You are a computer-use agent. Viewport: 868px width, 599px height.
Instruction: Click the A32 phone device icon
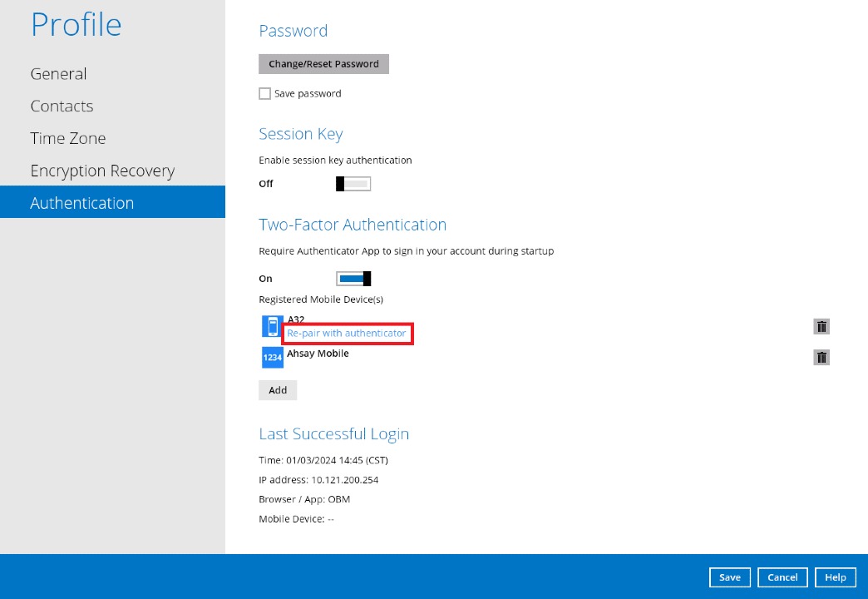click(x=272, y=327)
